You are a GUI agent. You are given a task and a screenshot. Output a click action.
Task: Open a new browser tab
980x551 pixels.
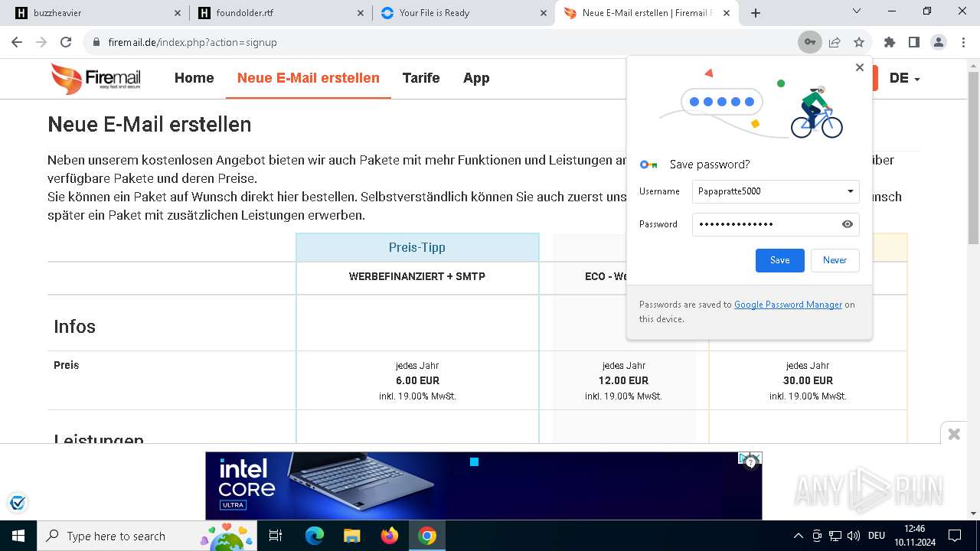[756, 13]
